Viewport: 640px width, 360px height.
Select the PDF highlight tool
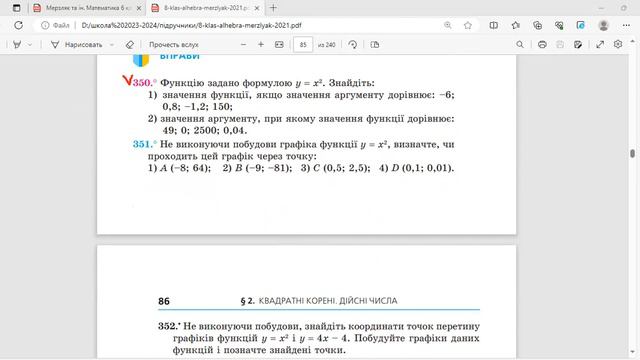pyautogui.click(x=17, y=44)
